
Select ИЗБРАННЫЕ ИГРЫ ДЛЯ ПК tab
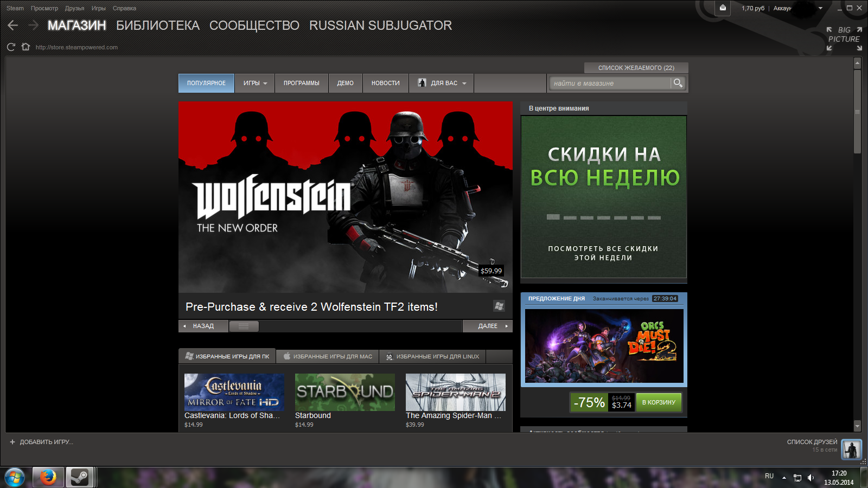227,356
